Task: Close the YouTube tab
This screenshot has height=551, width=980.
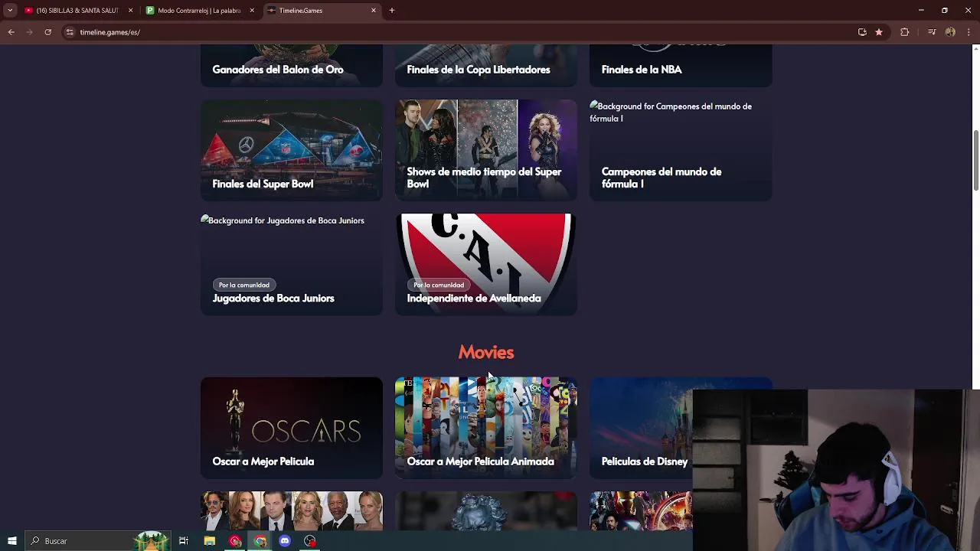Action: tap(130, 10)
